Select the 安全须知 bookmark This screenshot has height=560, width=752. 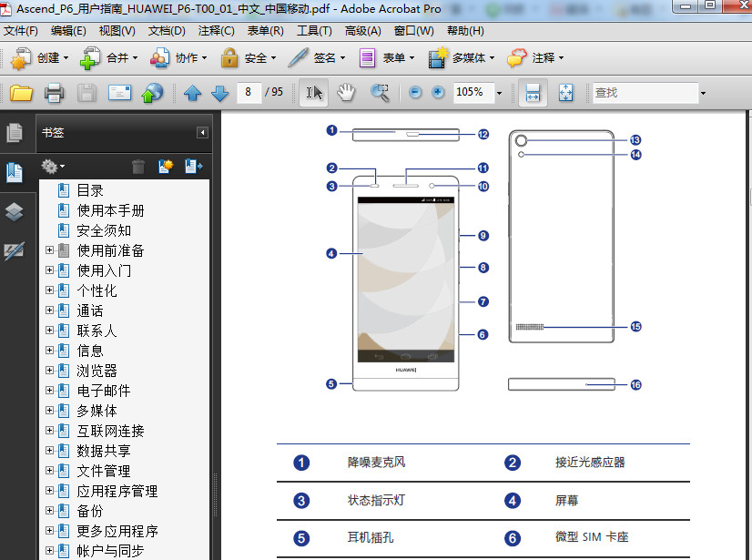click(104, 230)
